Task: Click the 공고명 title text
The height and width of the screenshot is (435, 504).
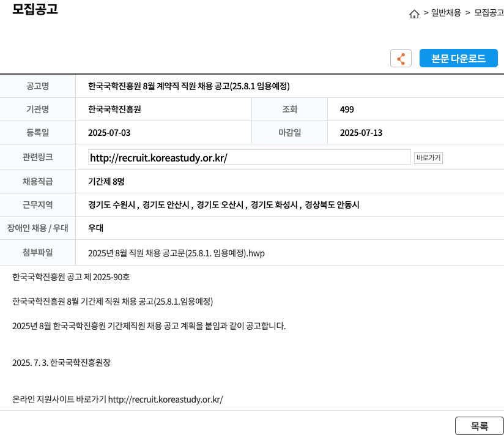Action: [x=188, y=86]
